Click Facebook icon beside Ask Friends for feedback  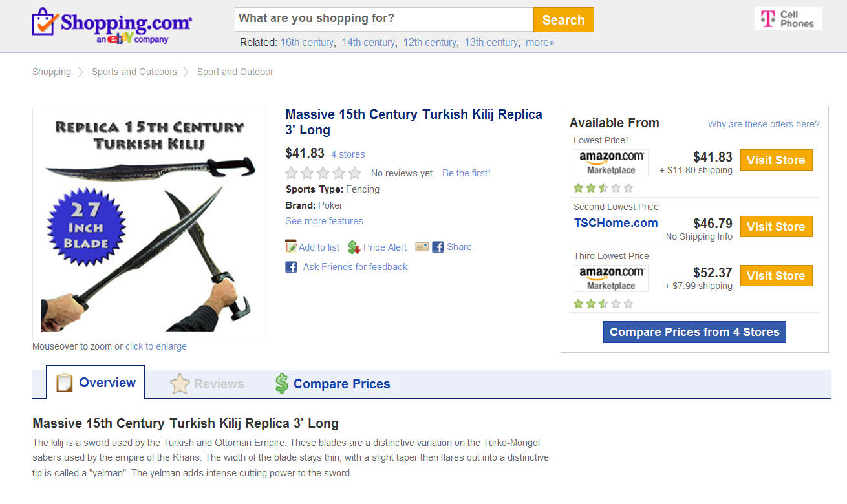click(x=292, y=267)
